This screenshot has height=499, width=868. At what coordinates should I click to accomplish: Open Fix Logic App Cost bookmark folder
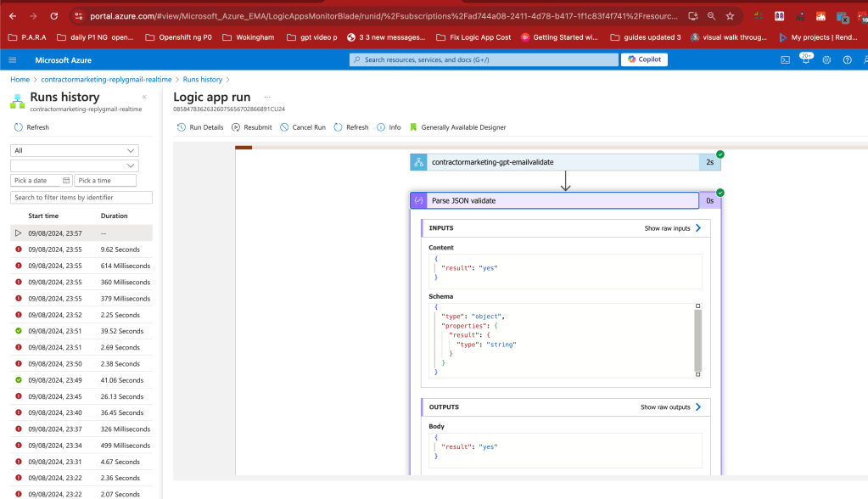[473, 37]
